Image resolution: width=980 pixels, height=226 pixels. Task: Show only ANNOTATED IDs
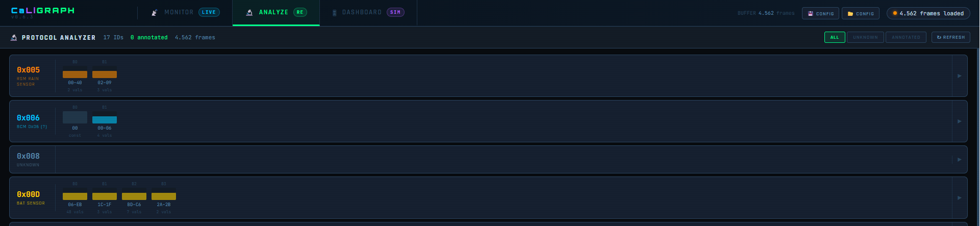point(906,37)
